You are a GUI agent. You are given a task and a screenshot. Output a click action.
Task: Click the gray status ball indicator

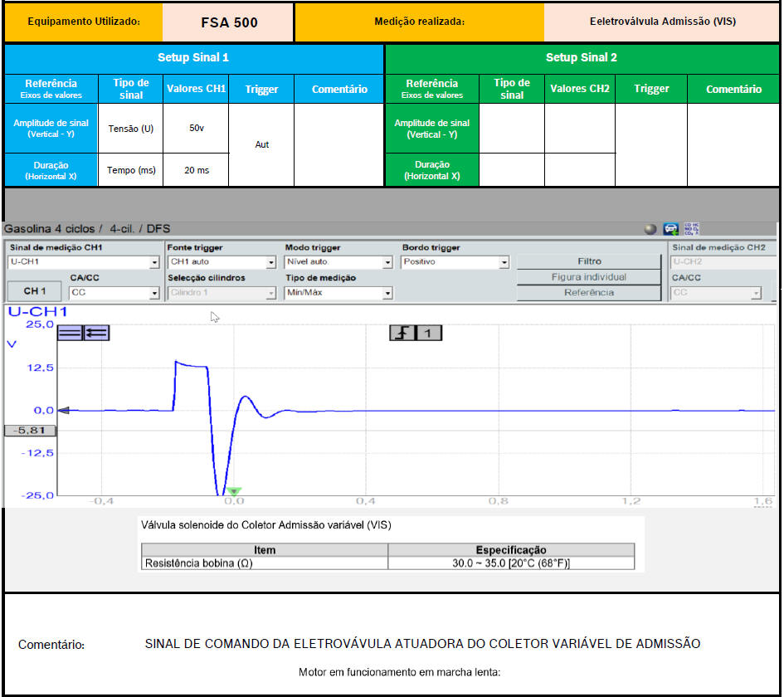(x=650, y=229)
